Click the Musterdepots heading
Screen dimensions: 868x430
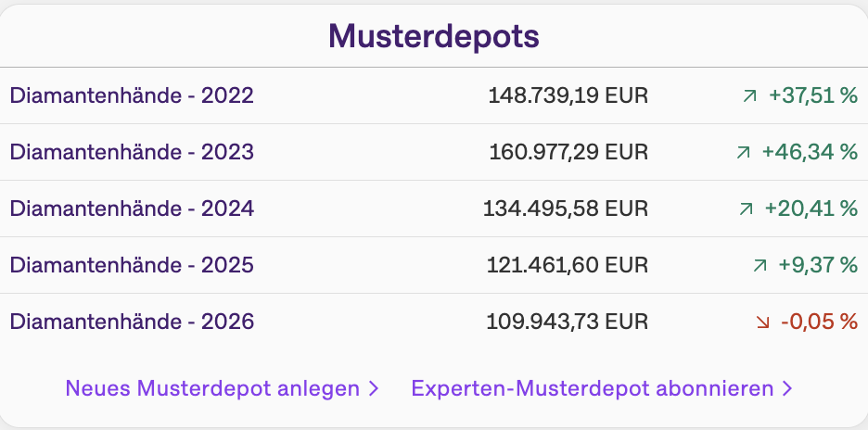pos(434,36)
